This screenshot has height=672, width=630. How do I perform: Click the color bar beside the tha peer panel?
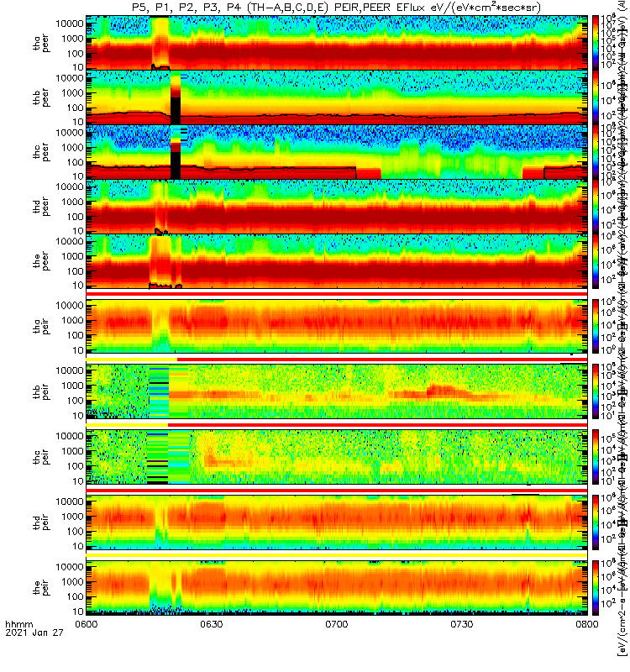(596, 43)
